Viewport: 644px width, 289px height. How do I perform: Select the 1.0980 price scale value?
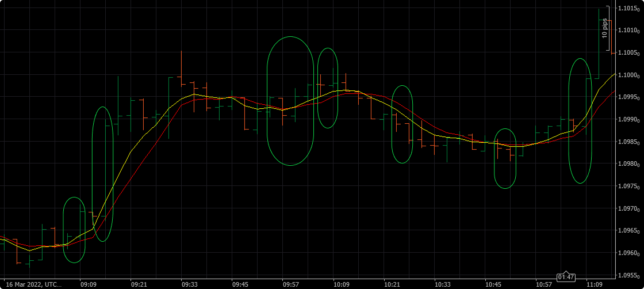point(630,164)
